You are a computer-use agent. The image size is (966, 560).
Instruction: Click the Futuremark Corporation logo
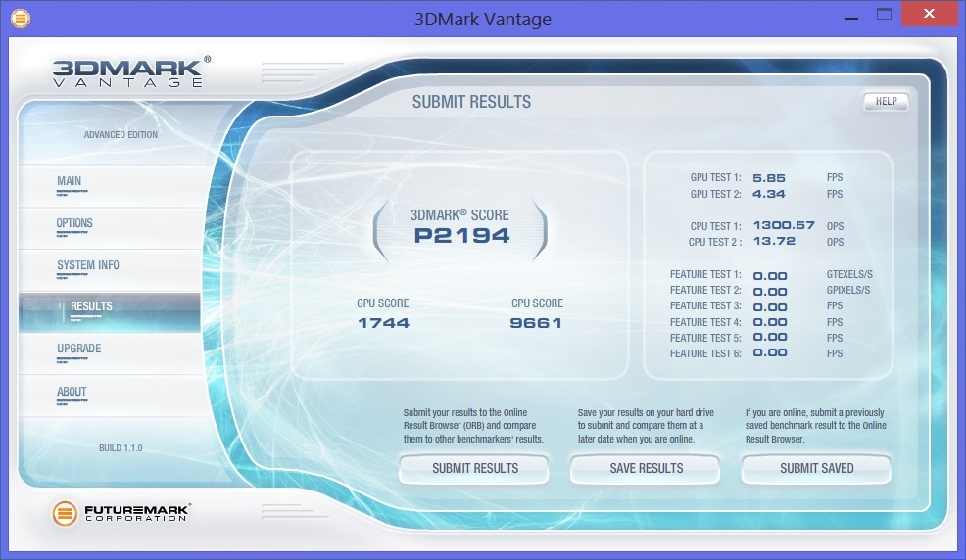[121, 513]
